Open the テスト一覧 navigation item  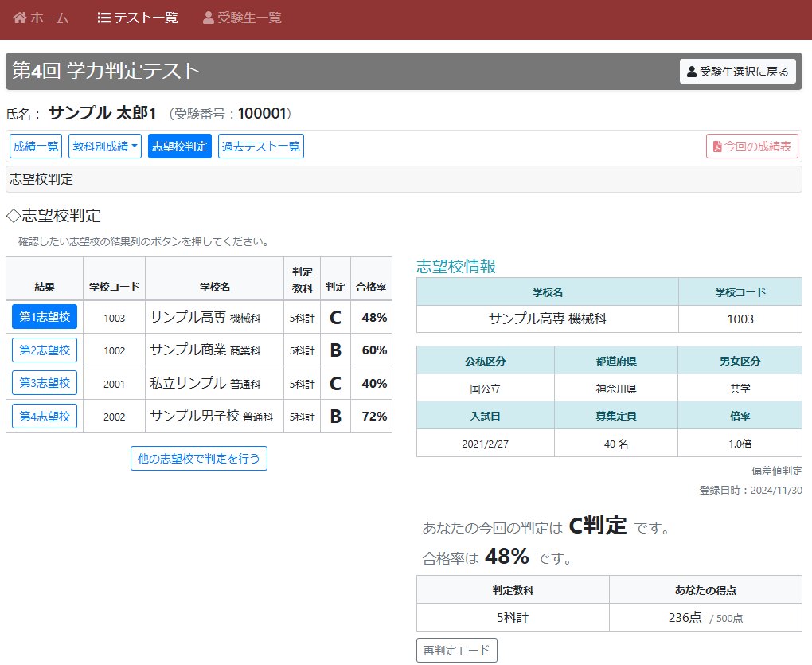138,18
